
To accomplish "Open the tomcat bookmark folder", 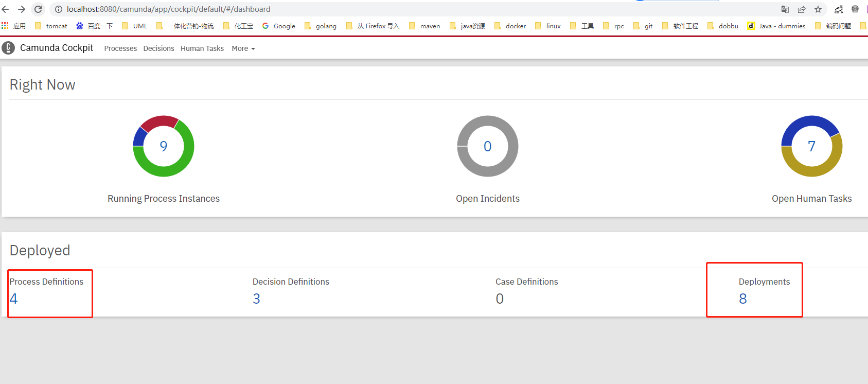I will point(51,26).
